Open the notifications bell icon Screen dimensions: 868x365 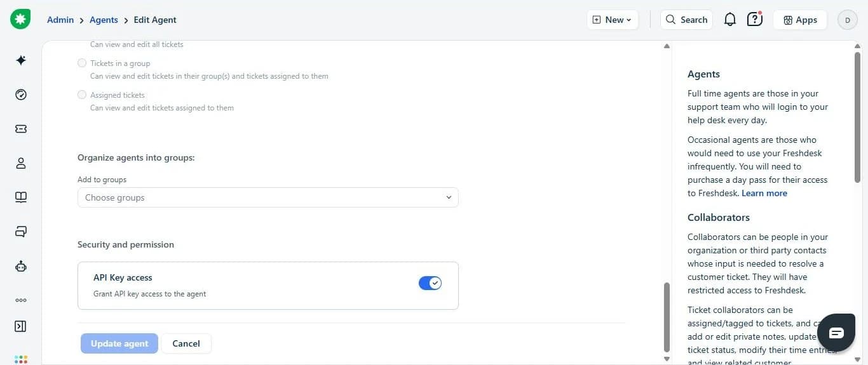coord(730,20)
